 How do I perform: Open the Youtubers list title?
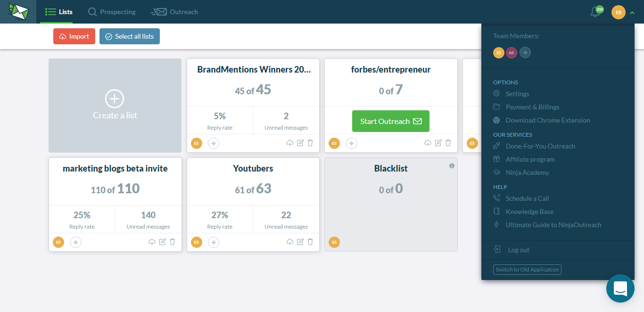(253, 168)
